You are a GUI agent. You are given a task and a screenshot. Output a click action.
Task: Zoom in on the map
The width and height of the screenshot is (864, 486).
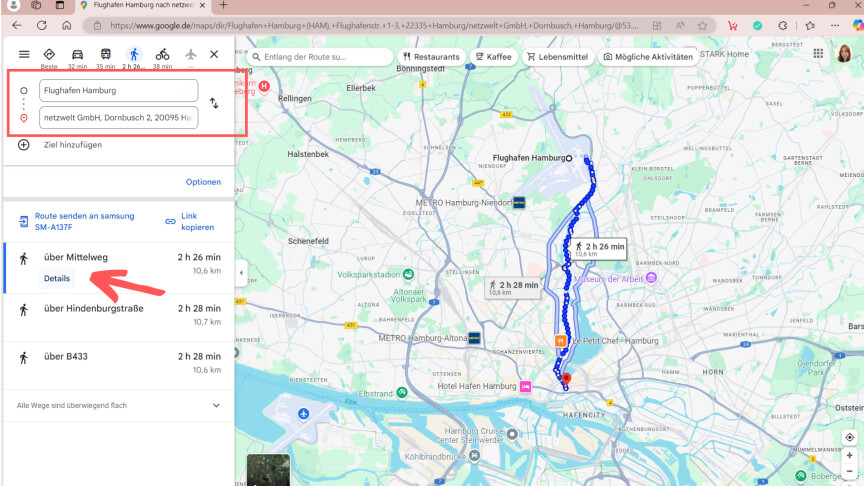point(850,456)
